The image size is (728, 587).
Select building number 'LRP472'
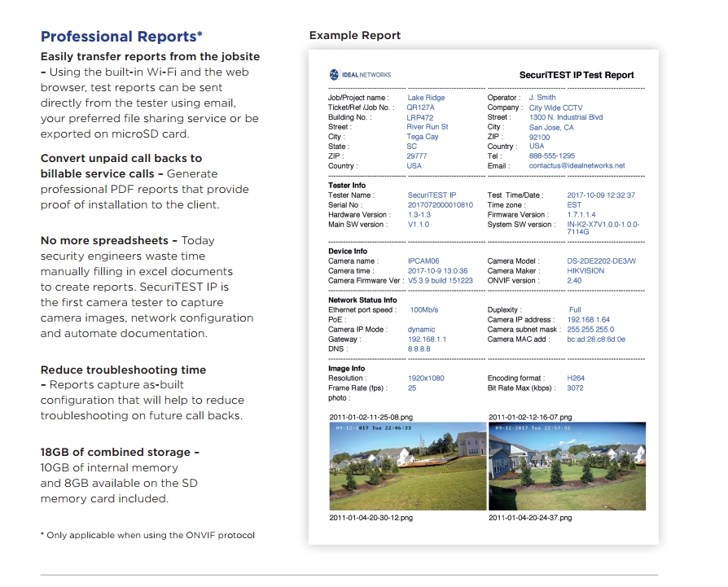tap(420, 117)
